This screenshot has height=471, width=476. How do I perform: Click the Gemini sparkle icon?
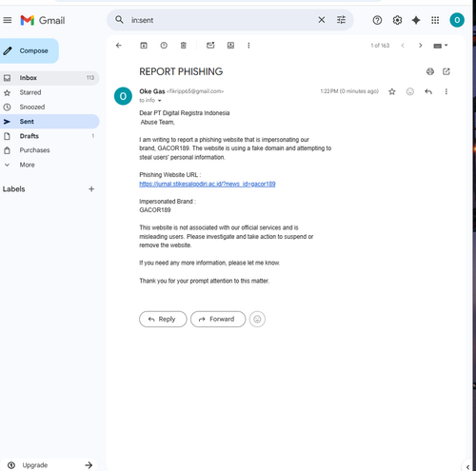coord(416,20)
